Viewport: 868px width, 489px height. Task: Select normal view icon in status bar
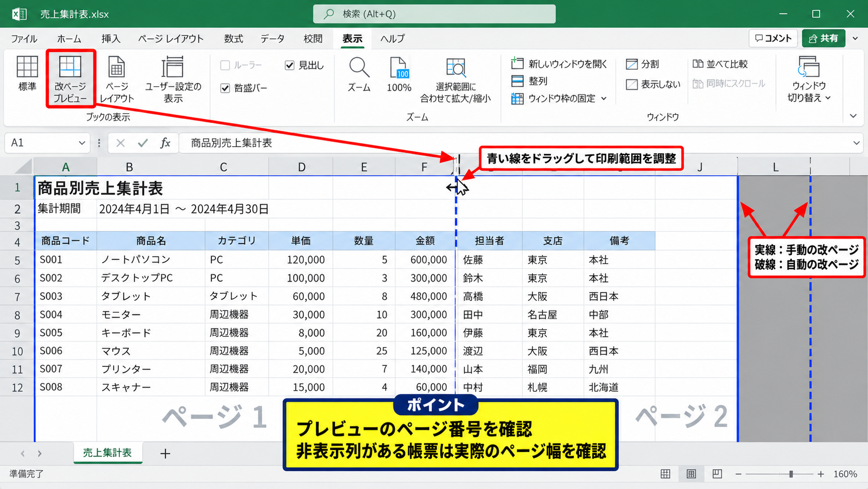(x=665, y=474)
